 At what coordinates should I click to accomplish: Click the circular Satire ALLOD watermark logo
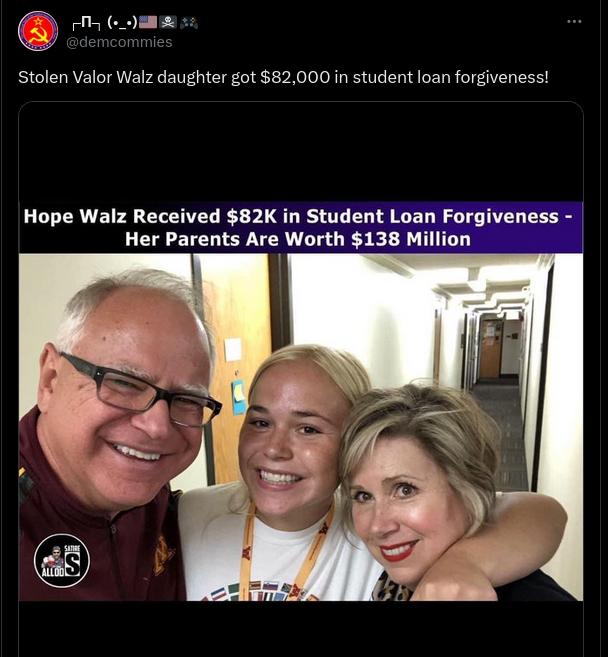click(62, 561)
